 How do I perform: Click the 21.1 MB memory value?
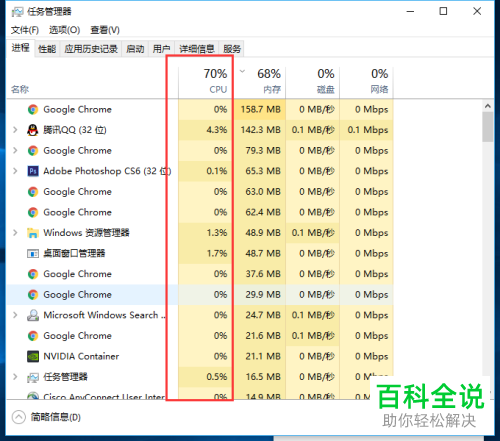point(263,356)
